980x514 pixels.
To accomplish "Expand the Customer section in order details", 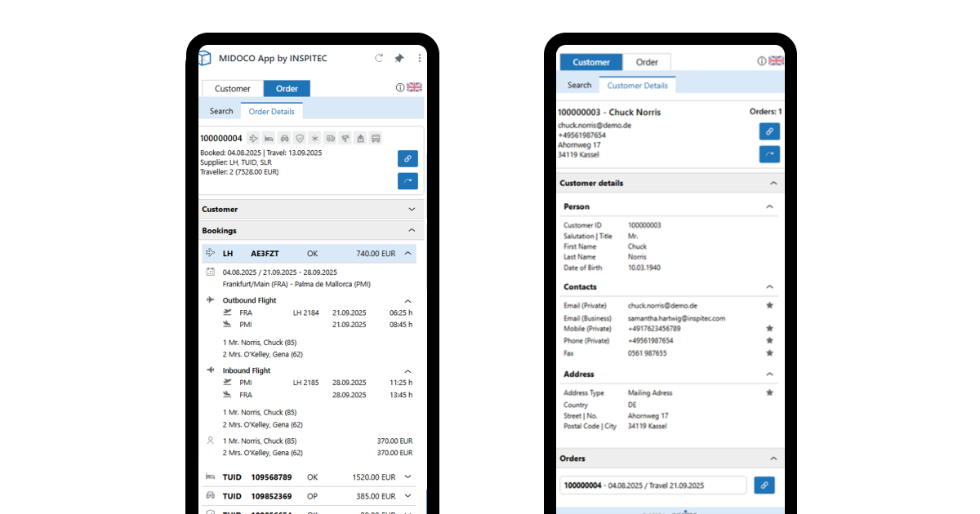I will (x=412, y=210).
